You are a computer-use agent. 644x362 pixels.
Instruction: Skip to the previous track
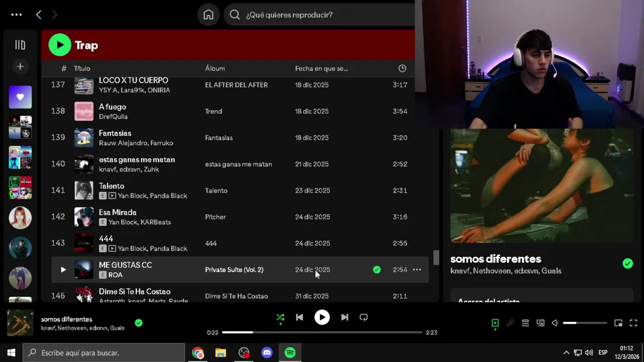[x=299, y=317]
